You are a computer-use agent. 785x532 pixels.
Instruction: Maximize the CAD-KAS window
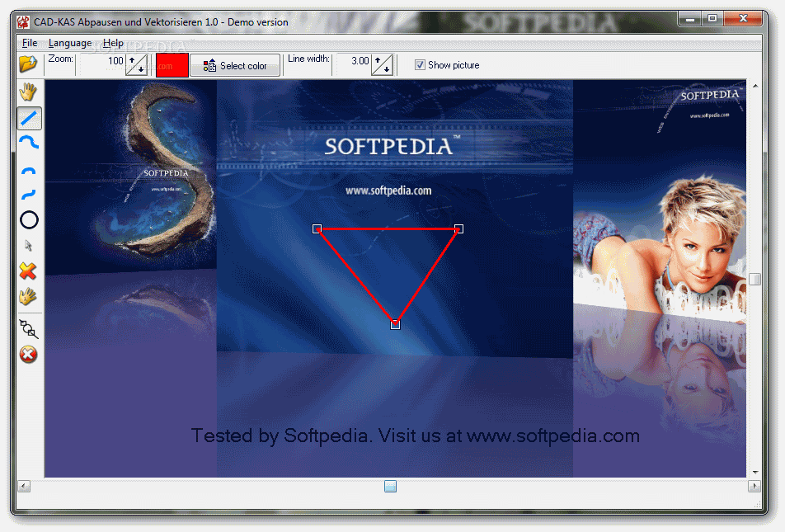pos(712,19)
